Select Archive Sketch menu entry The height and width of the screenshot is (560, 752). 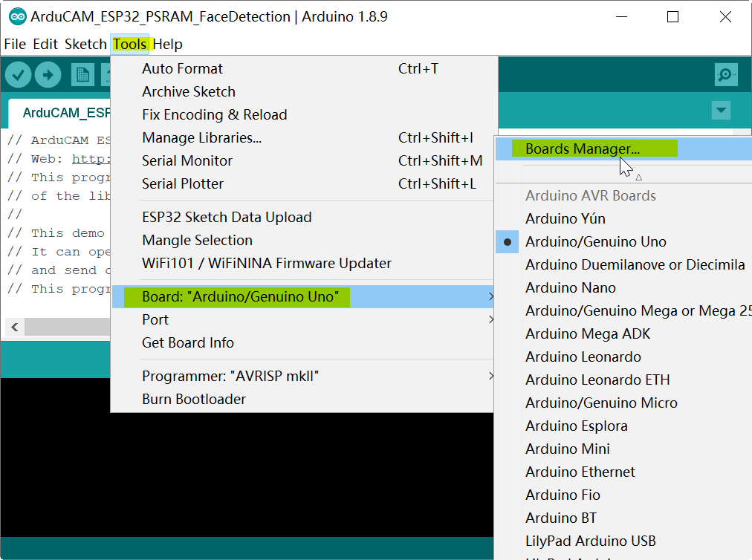coord(302,91)
